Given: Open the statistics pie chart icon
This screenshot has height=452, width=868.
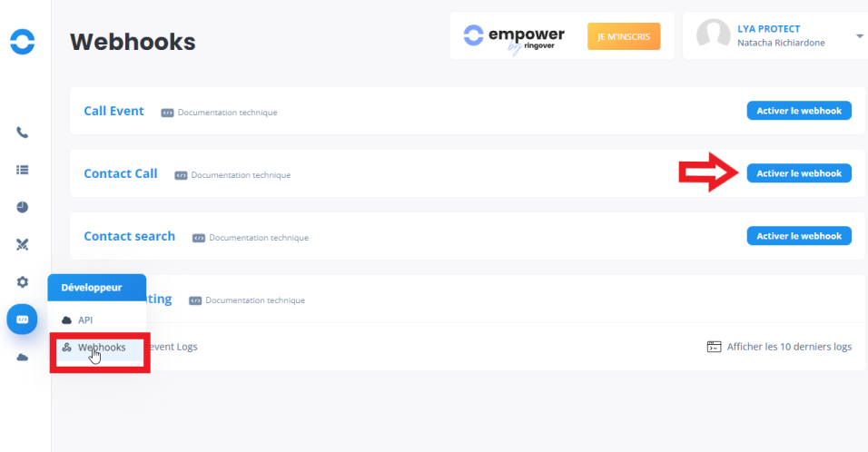Looking at the screenshot, I should [23, 207].
